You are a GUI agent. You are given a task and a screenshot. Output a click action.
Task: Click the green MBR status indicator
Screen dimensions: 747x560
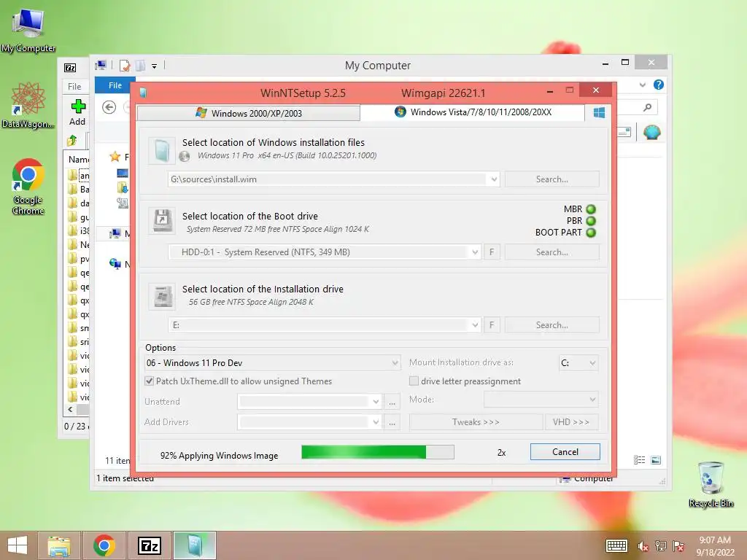coord(591,209)
